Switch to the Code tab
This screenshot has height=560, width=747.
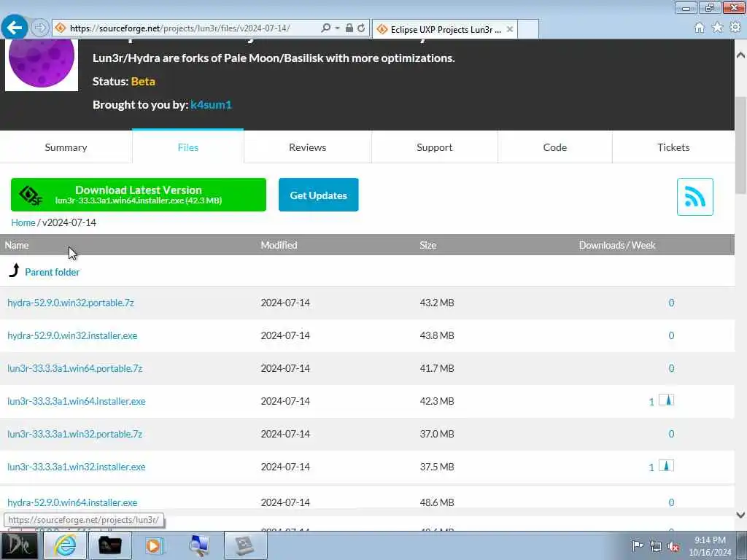point(555,147)
